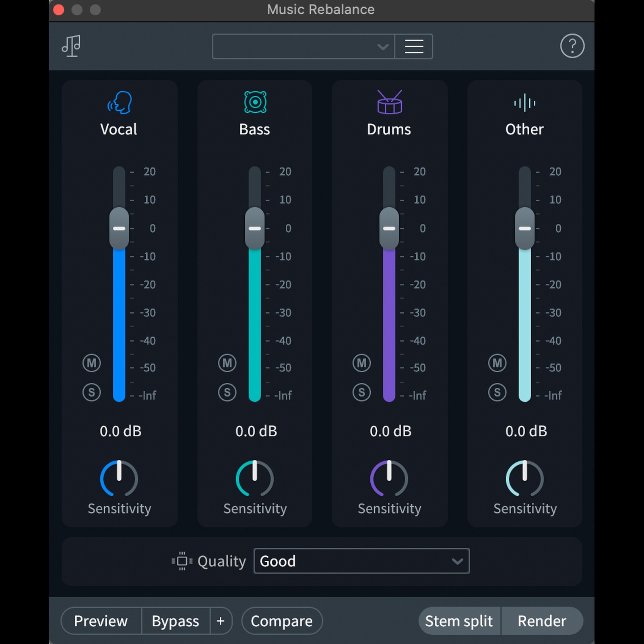Turn the Drums Sensitivity knob
644x644 pixels.
point(389,480)
